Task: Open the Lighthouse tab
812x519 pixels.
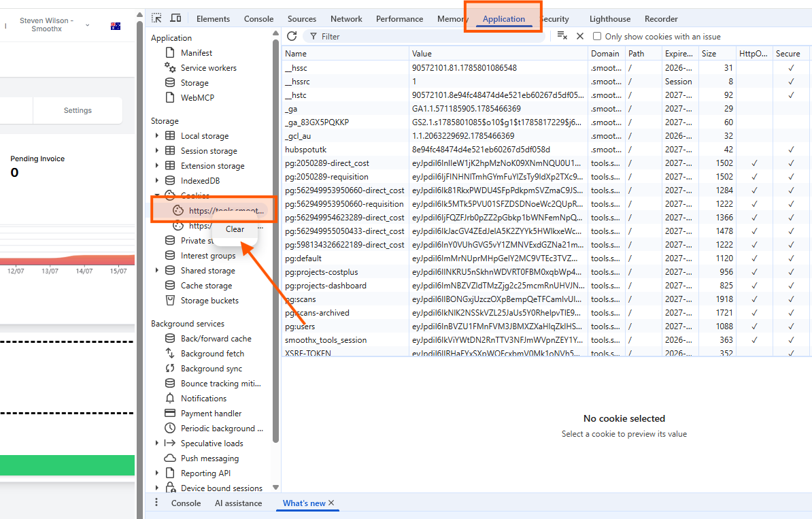Action: pos(610,18)
